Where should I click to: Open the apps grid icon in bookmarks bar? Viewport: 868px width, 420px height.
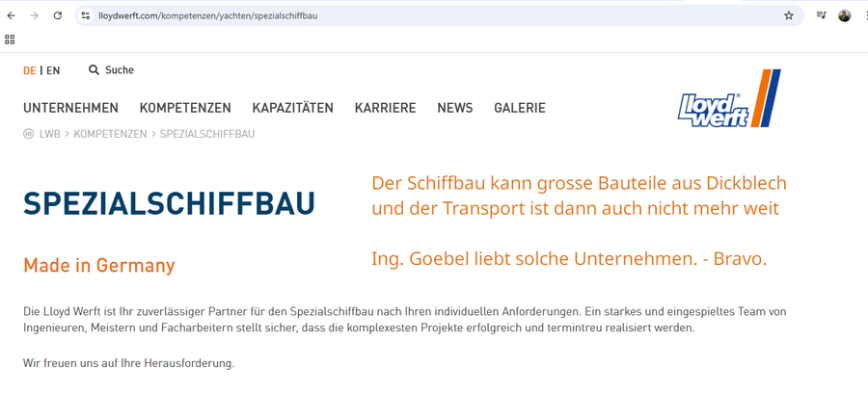point(10,39)
